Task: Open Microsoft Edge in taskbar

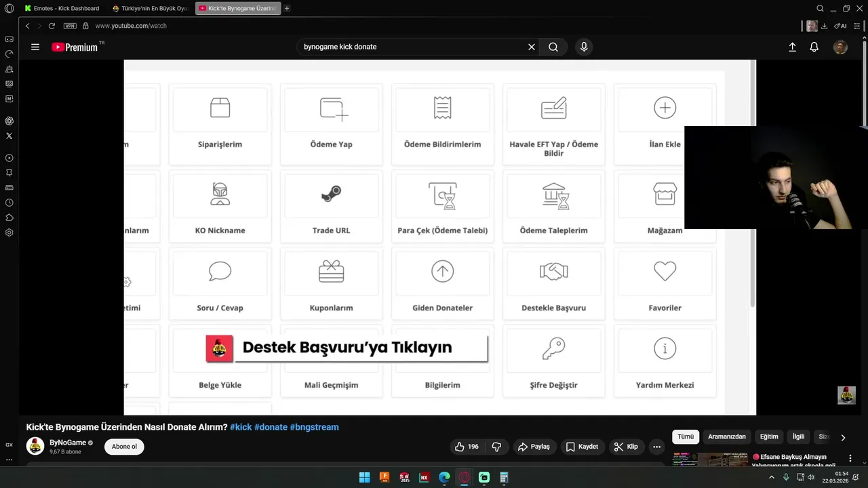Action: coord(444,477)
